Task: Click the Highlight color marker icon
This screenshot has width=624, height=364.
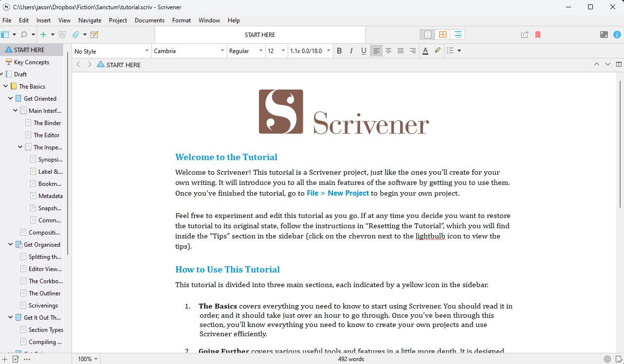Action: [438, 51]
